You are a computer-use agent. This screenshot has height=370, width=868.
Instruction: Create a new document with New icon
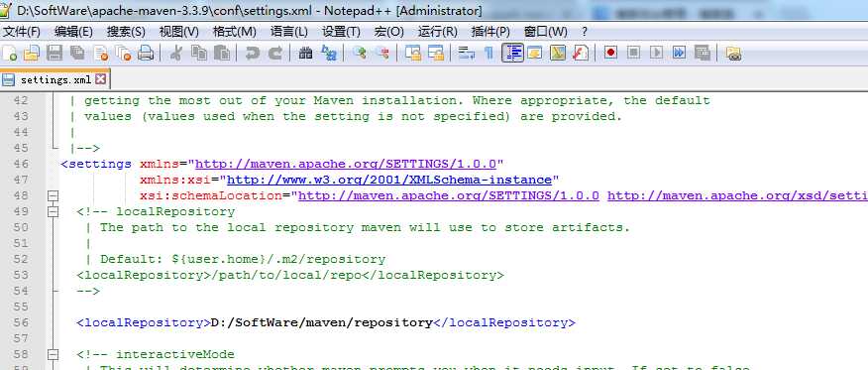pos(10,54)
